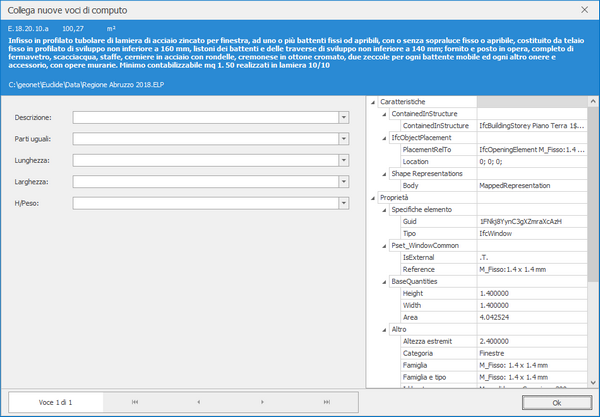Collapse the Proprietà group
Viewport: 600px width, 417px height.
point(374,198)
